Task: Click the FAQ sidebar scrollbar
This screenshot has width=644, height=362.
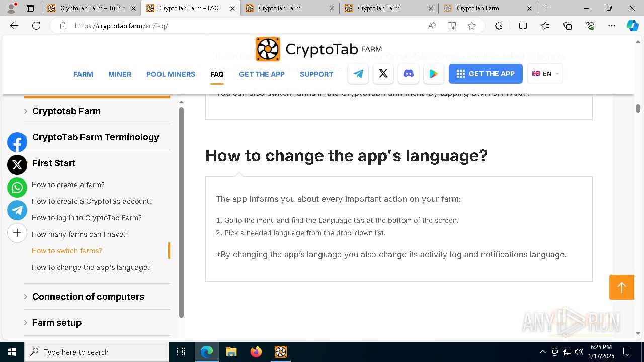Action: (x=181, y=212)
